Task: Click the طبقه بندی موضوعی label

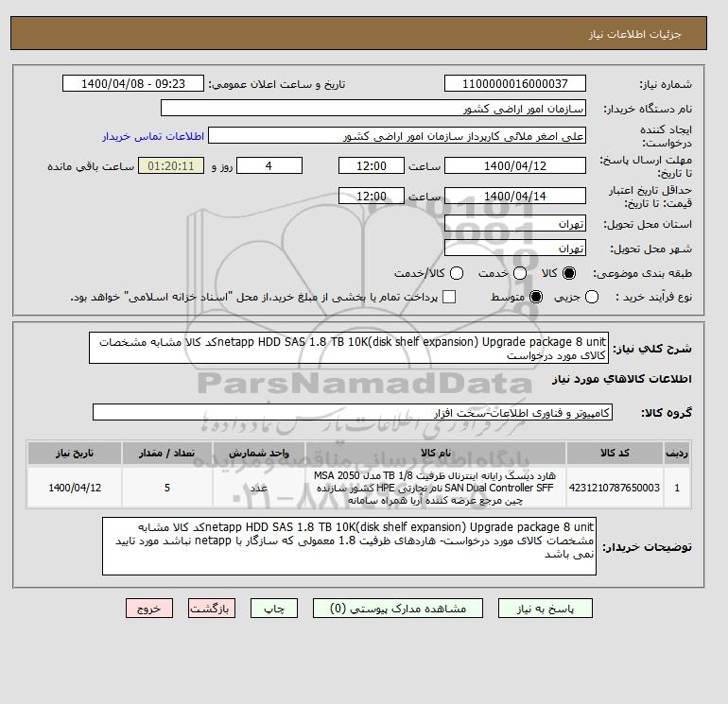Action: coord(642,274)
